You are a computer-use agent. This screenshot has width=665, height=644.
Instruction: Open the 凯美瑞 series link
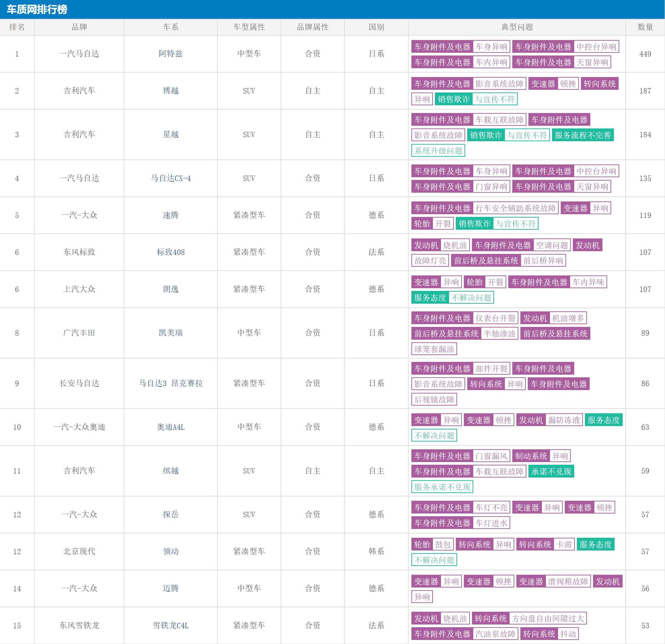(x=170, y=333)
